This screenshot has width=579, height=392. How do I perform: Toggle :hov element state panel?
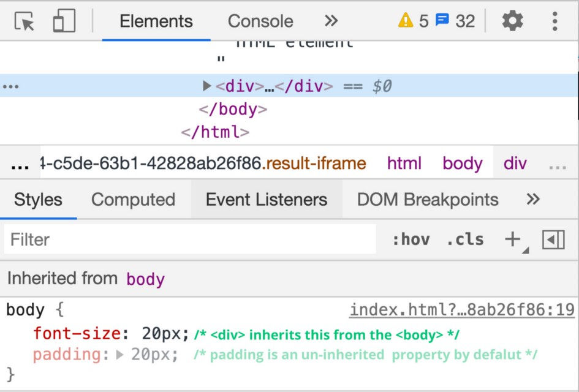coord(411,239)
